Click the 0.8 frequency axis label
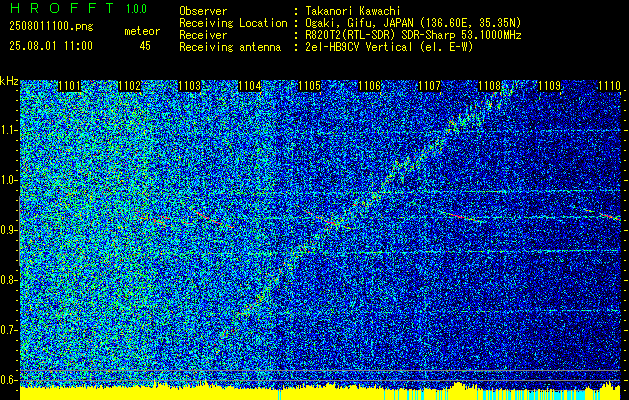This screenshot has width=629, height=400. (8, 280)
